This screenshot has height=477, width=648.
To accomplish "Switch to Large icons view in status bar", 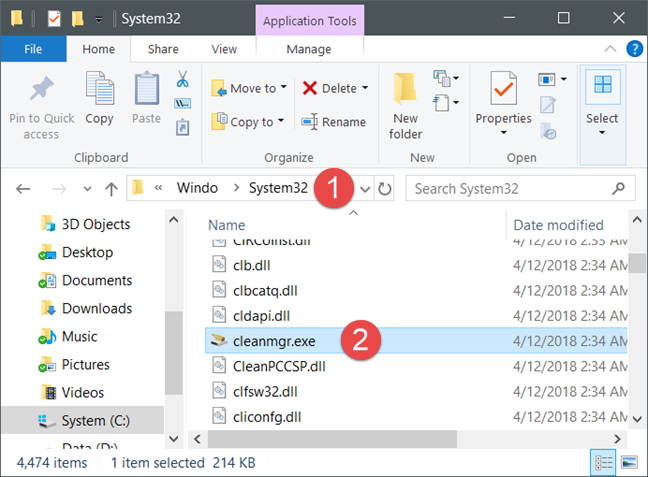I will point(629,463).
